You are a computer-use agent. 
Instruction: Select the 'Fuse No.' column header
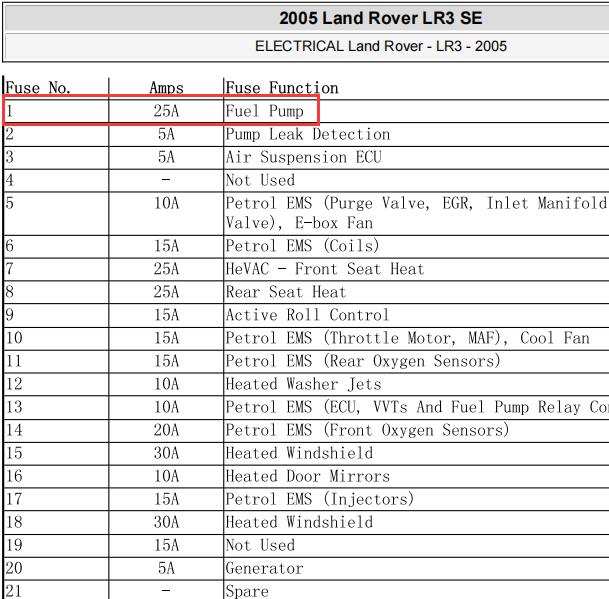(38, 88)
